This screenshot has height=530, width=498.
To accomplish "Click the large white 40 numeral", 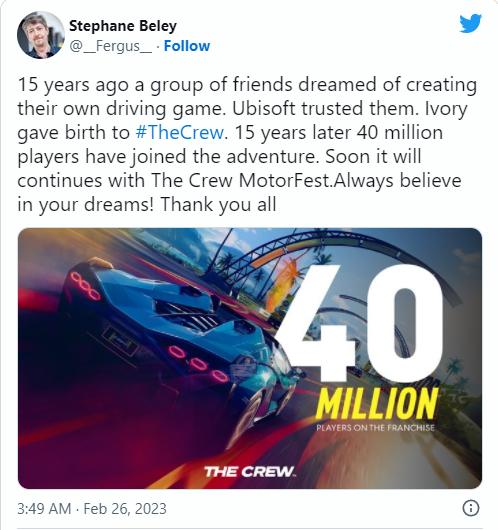I will point(361,324).
